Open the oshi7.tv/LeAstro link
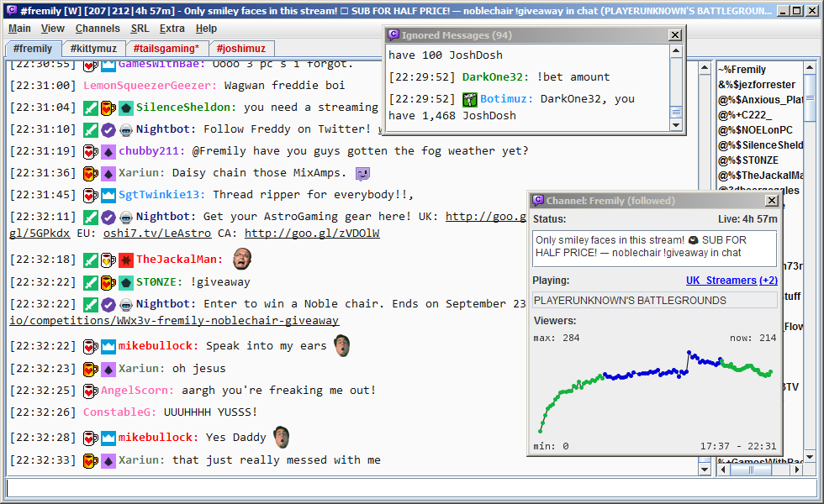 [x=156, y=234]
